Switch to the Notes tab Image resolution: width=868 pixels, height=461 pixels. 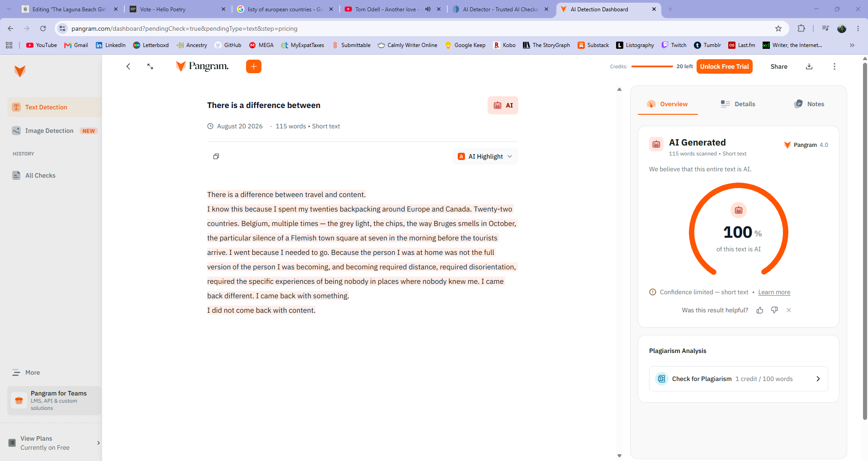tap(809, 104)
